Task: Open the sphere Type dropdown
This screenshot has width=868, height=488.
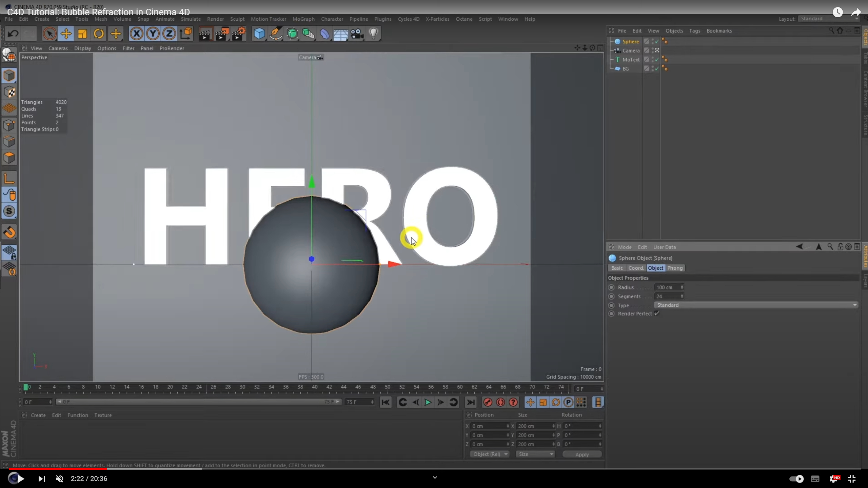Action: point(756,305)
